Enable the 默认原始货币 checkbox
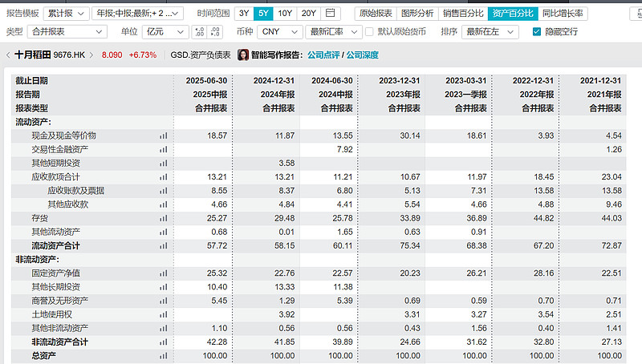Screen dimensions: 642x364 pyautogui.click(x=369, y=31)
